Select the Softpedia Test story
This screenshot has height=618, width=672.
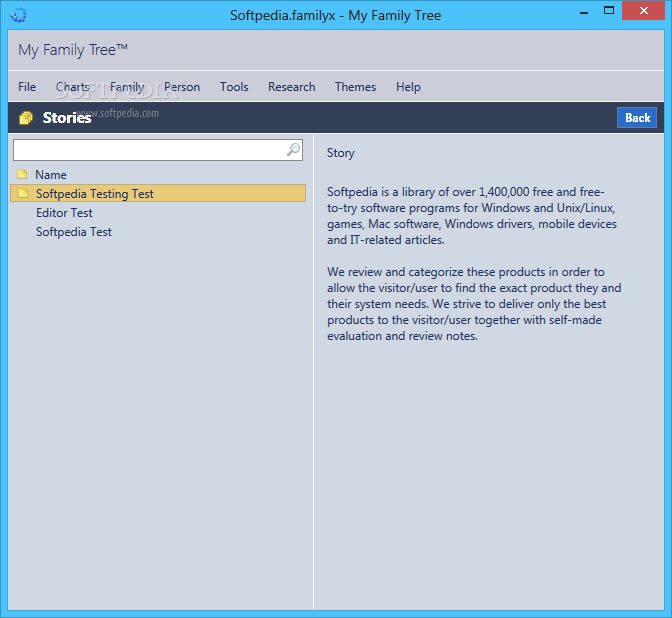tap(74, 232)
